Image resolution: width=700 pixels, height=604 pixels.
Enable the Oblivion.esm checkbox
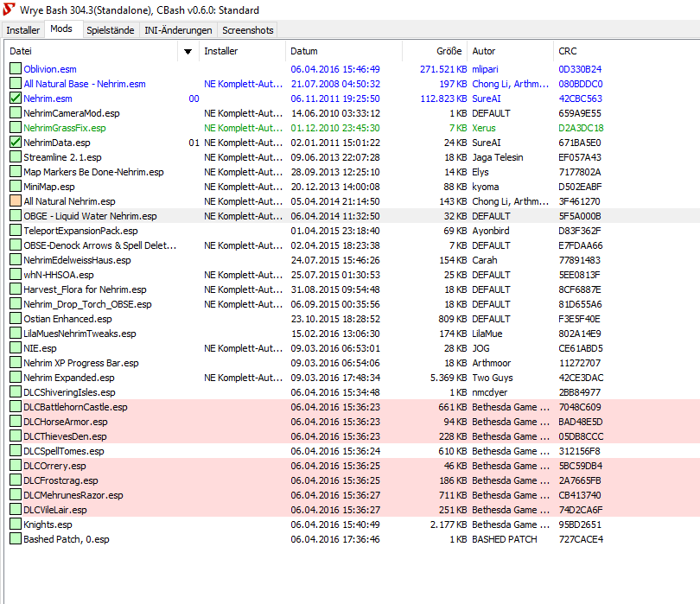[15, 69]
